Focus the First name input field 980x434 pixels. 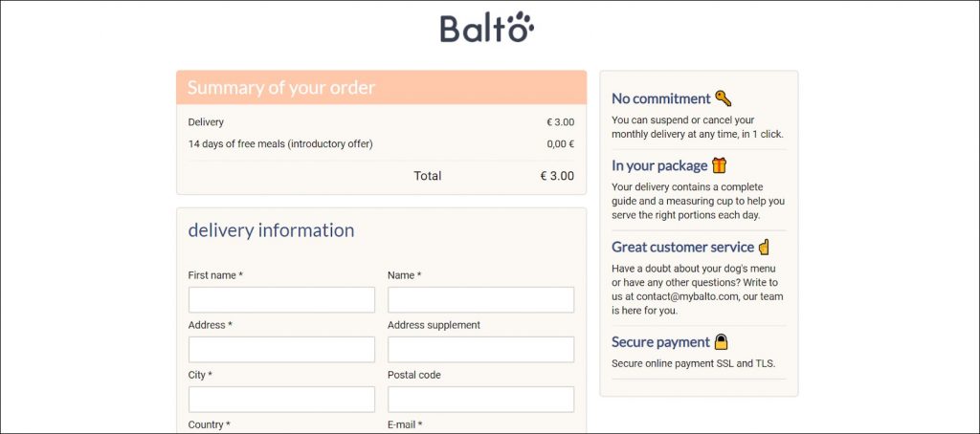(281, 300)
